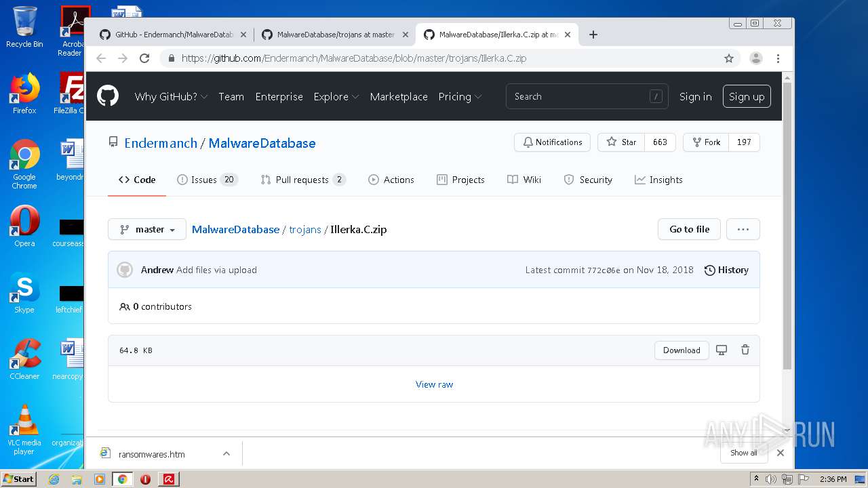Go back with the browser back arrow
Image resolution: width=868 pixels, height=488 pixels.
[101, 58]
